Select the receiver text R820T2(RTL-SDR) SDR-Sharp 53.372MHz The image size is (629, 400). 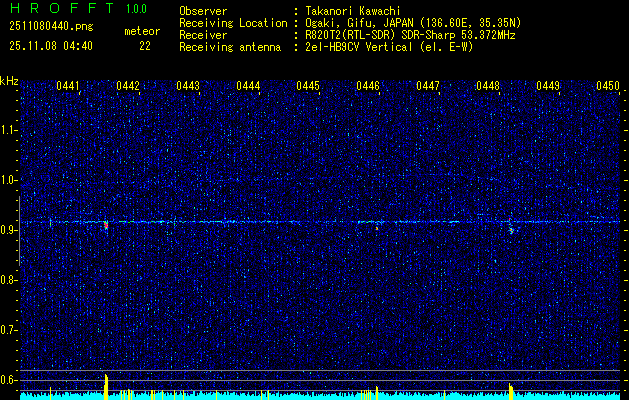tap(410, 35)
